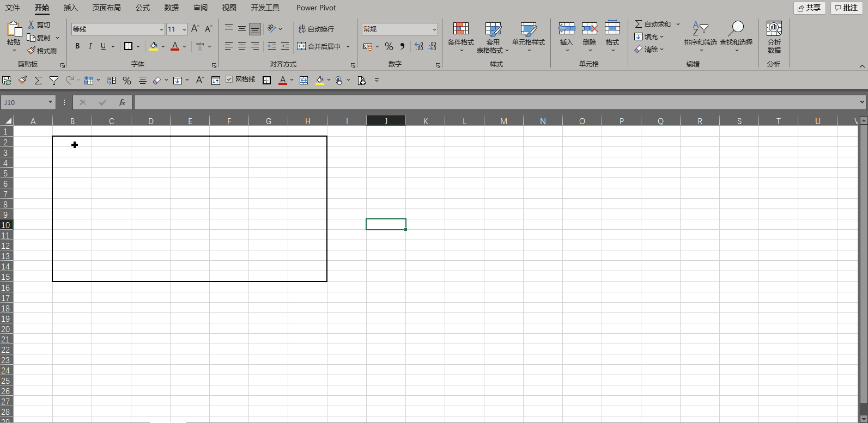Uncheck the 网格线 gridlines checkbox
Screen dimensions: 868x423
pos(229,79)
